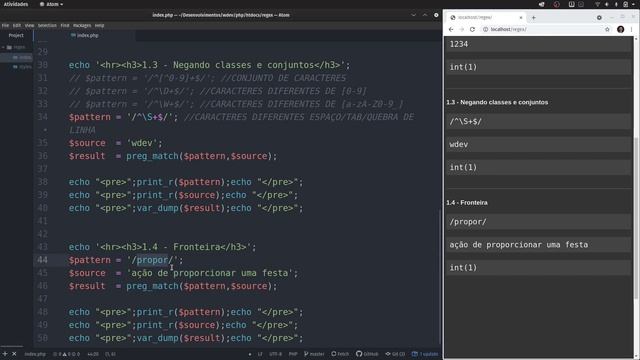The width and height of the screenshot is (640, 360).
Task: Click '/propor/' output in browser
Action: (468, 222)
